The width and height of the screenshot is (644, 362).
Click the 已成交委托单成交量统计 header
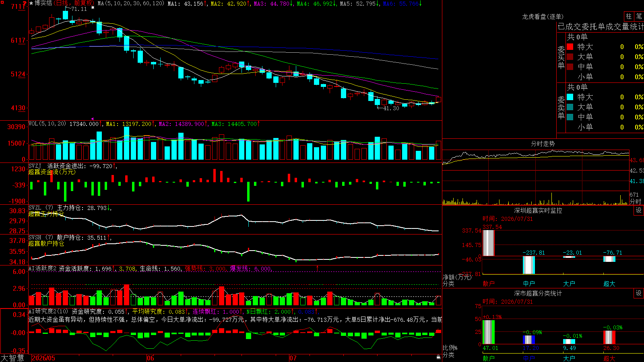[601, 27]
